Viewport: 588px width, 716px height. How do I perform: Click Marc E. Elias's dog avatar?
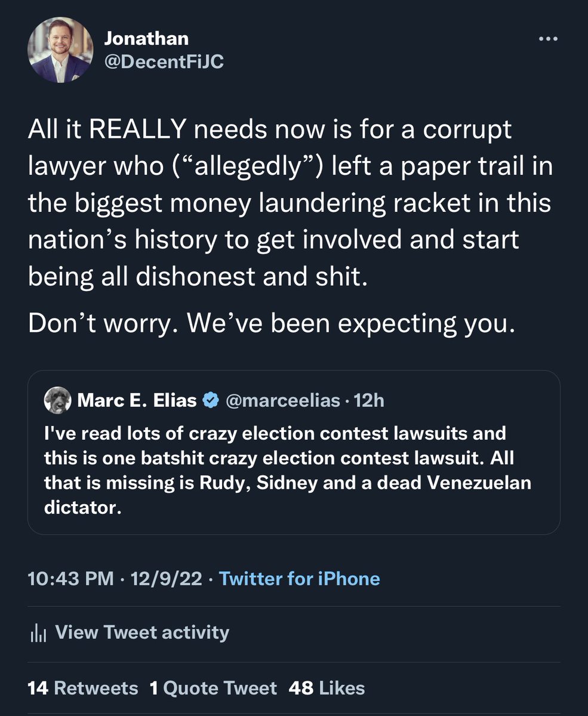pyautogui.click(x=58, y=400)
